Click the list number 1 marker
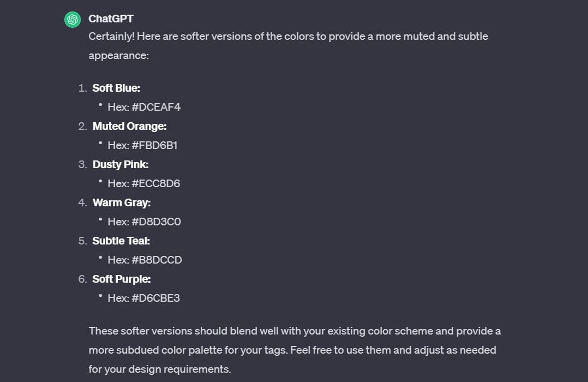 point(82,88)
